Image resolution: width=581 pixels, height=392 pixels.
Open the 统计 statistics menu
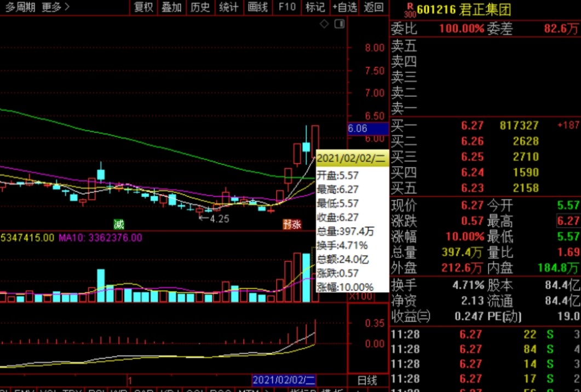pyautogui.click(x=228, y=7)
